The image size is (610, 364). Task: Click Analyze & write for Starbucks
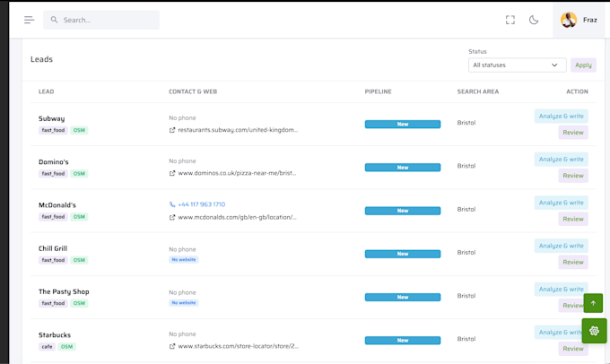[559, 332]
